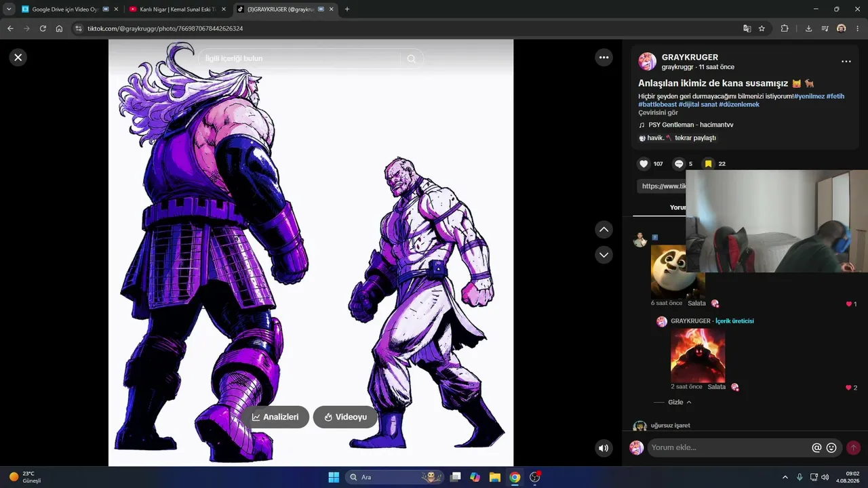Open the Chrome three-dot menu
Screen dimensions: 868x488
click(858, 28)
